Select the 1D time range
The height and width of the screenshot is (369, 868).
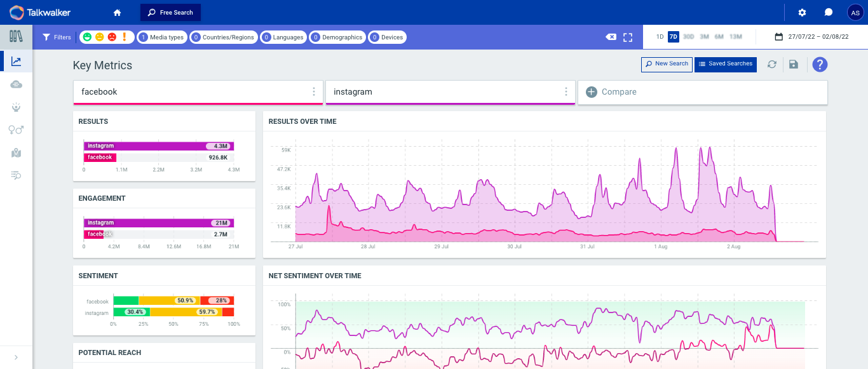click(660, 37)
